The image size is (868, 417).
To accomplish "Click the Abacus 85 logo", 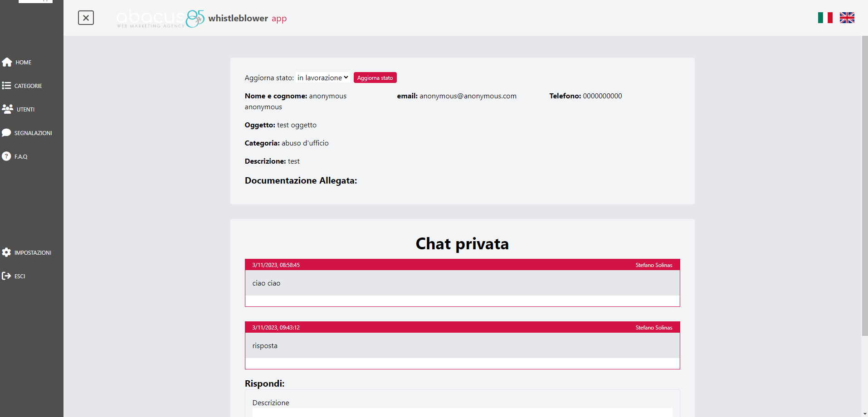I will click(160, 19).
